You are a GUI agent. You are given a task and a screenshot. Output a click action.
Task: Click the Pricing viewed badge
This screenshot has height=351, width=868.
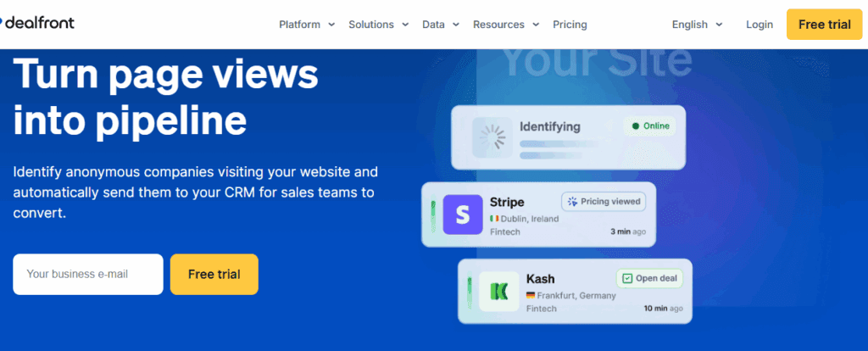coord(604,202)
